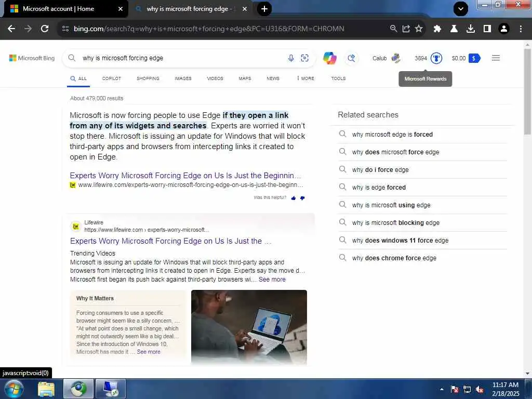Open the taskbar clock and date

[x=506, y=389]
